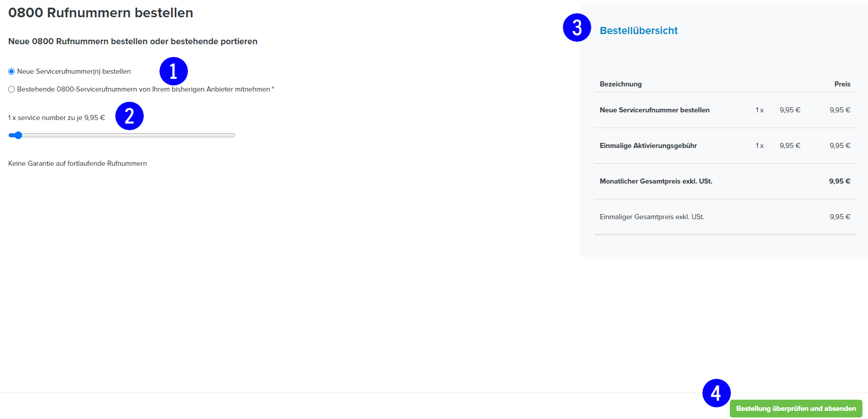
Task: Click the service number quantity slider handle
Action: (18, 135)
